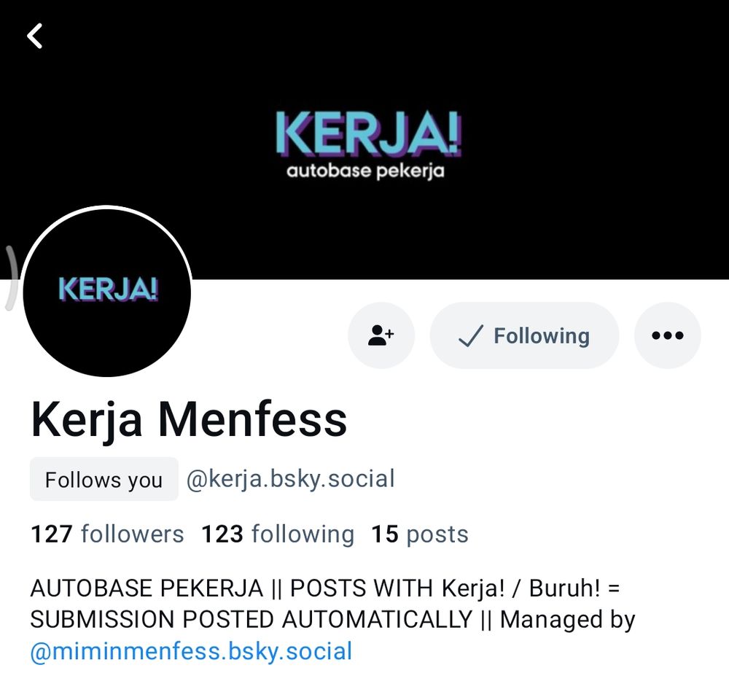
Task: Tap the AUTOBASE PEKERJA bio description text
Action: [x=332, y=604]
